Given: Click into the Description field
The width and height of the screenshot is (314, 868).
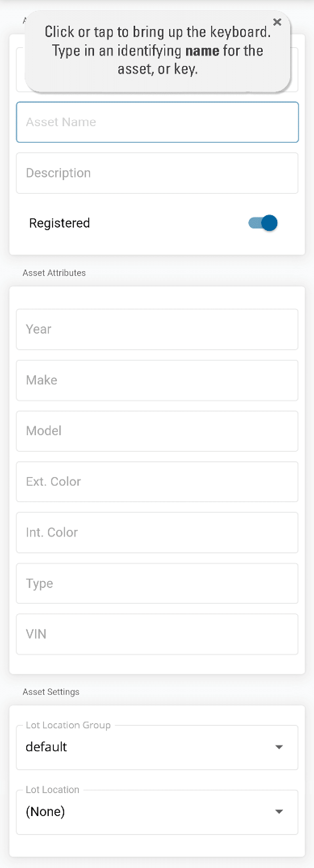Looking at the screenshot, I should (x=157, y=173).
